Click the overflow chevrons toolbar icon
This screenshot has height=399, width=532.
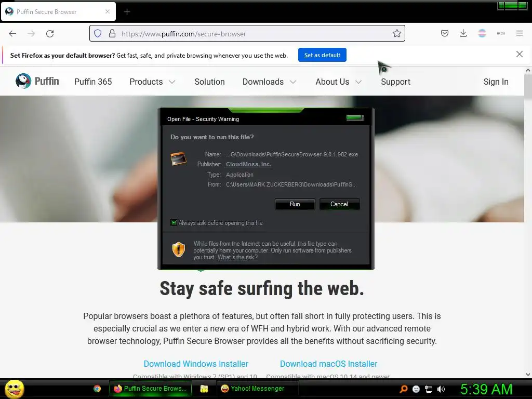pyautogui.click(x=501, y=33)
